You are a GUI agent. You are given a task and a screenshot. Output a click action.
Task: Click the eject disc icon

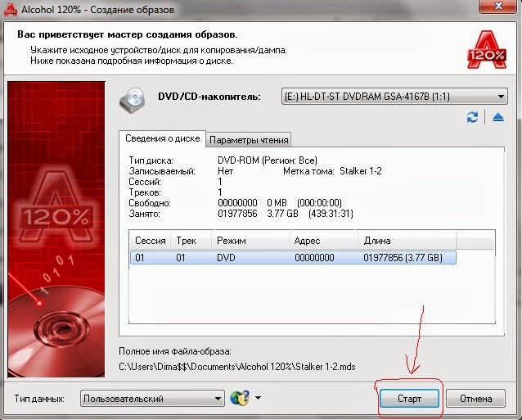[498, 117]
